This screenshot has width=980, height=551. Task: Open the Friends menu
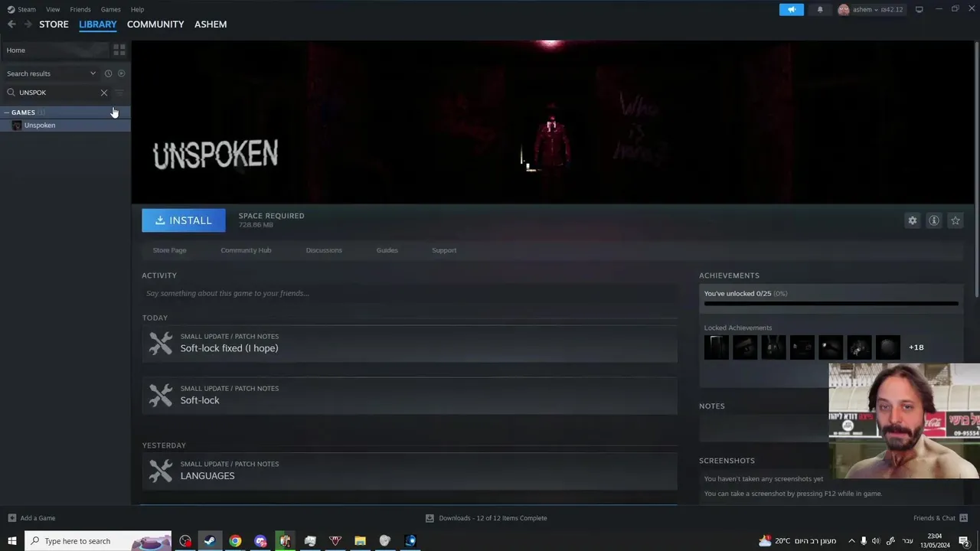click(x=80, y=9)
